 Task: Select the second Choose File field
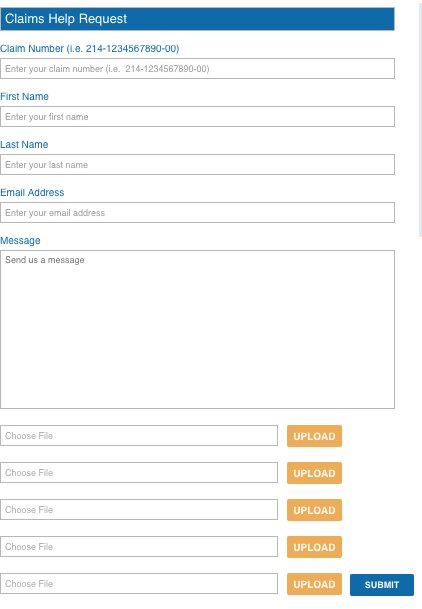click(x=139, y=473)
